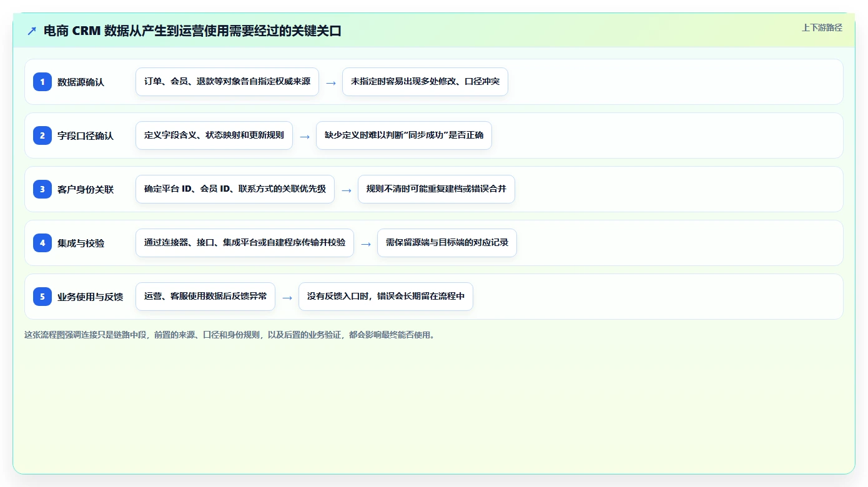Select the 集成与校验 step label
This screenshot has width=868, height=487.
pos(81,243)
